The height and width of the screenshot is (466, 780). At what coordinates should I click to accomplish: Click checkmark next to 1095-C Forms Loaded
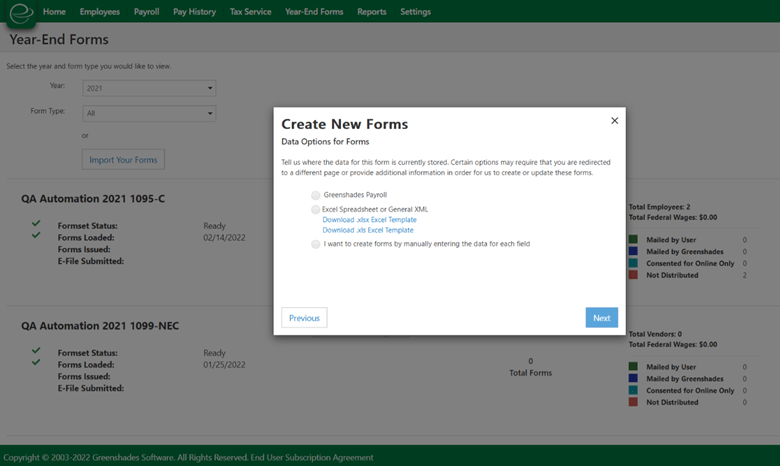point(36,236)
